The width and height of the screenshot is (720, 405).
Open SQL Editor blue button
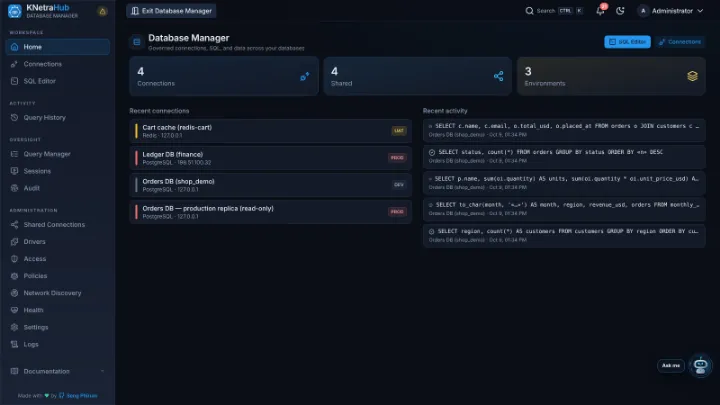point(627,42)
